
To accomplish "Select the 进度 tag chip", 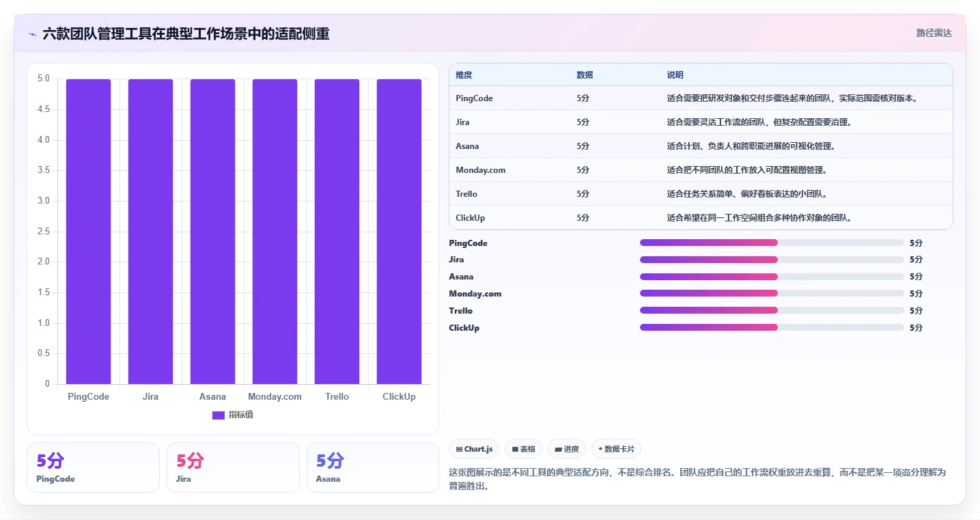I will tap(567, 449).
